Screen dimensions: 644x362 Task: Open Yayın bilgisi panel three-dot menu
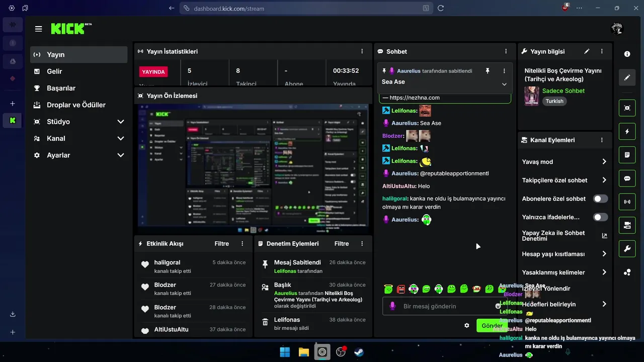pyautogui.click(x=602, y=51)
